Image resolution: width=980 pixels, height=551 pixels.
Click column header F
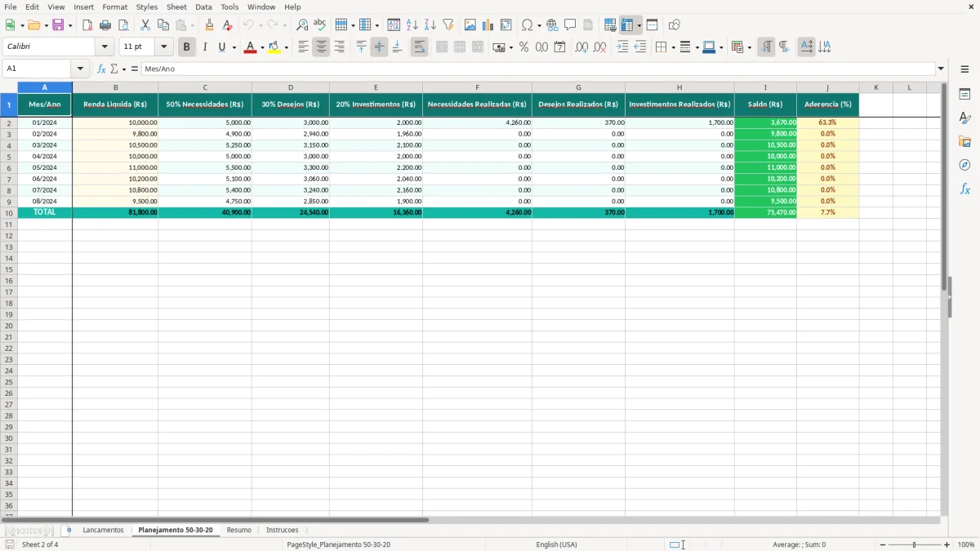(477, 87)
